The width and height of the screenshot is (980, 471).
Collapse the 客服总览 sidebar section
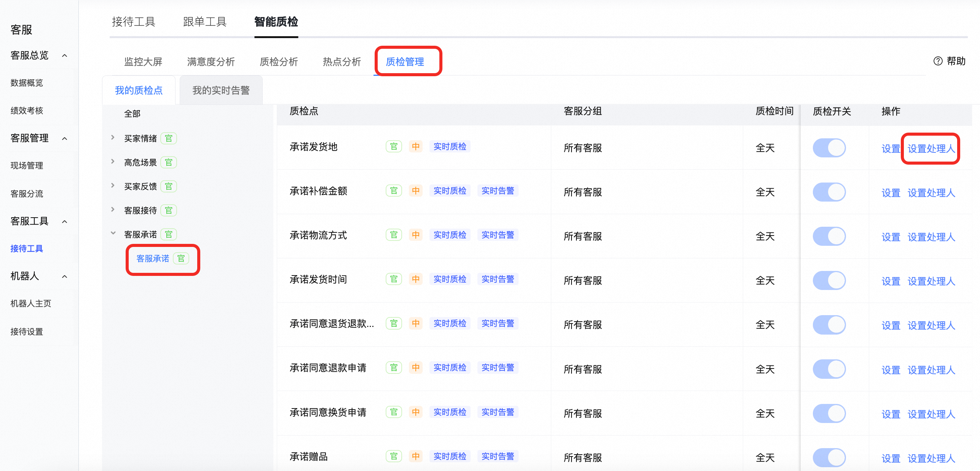point(65,56)
